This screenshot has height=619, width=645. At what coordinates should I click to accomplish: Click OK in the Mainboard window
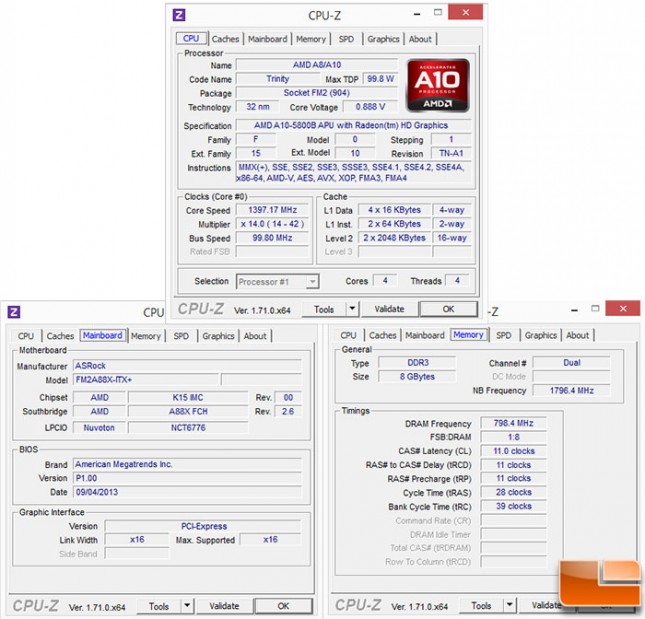[283, 606]
